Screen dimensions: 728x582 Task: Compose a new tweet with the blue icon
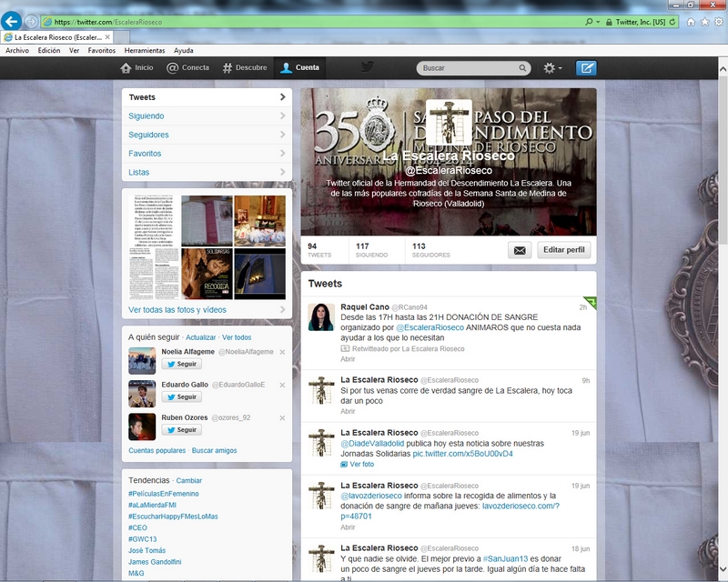click(x=586, y=68)
